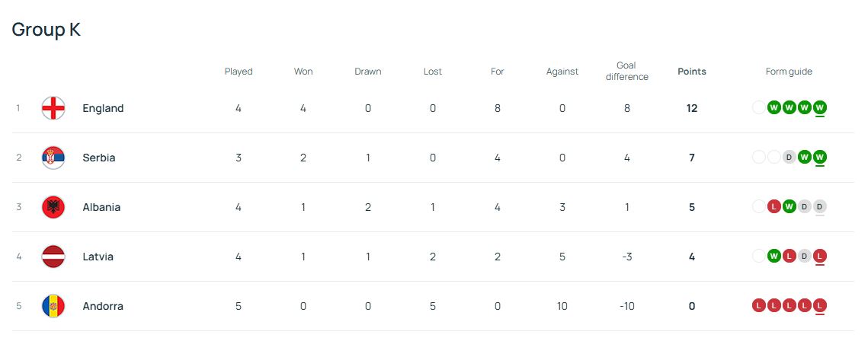Screen dimensions: 868x338
Task: Click the Albania flag icon
Action: pyautogui.click(x=53, y=207)
